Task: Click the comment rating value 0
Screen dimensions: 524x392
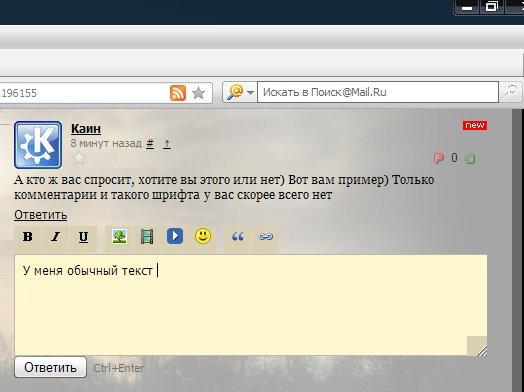Action: pyautogui.click(x=454, y=158)
